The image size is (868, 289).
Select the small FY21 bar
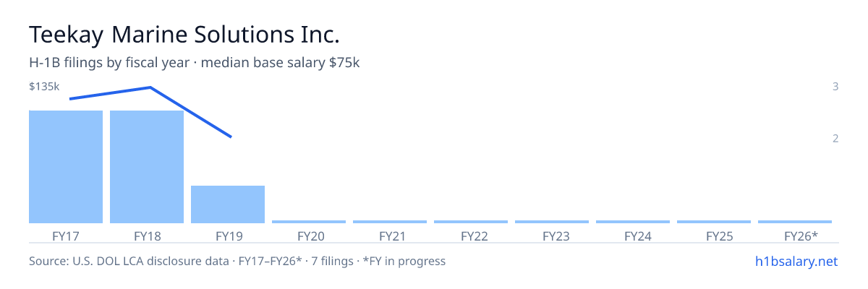coord(390,222)
